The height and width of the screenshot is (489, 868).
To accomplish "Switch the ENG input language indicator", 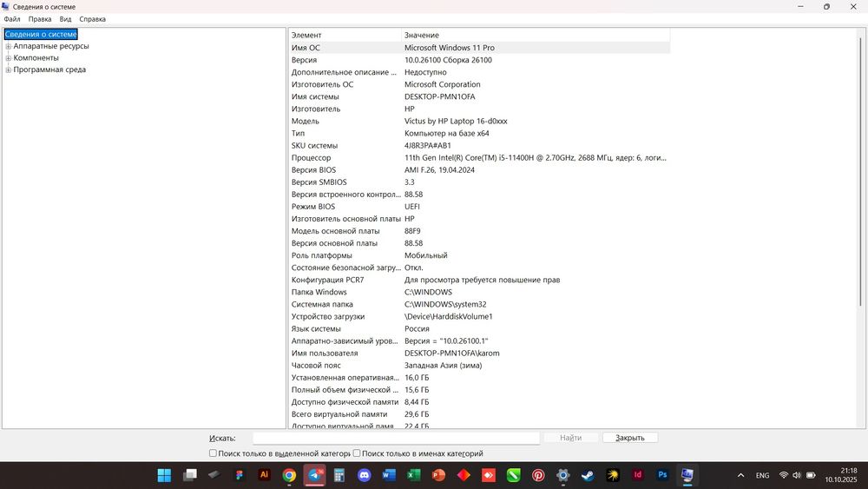I will click(762, 475).
